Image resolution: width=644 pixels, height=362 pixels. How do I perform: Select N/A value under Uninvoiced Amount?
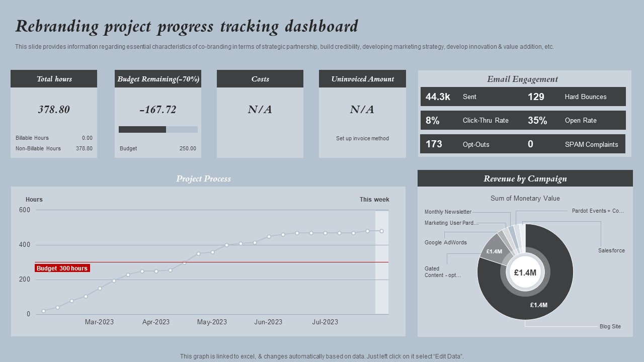point(362,110)
